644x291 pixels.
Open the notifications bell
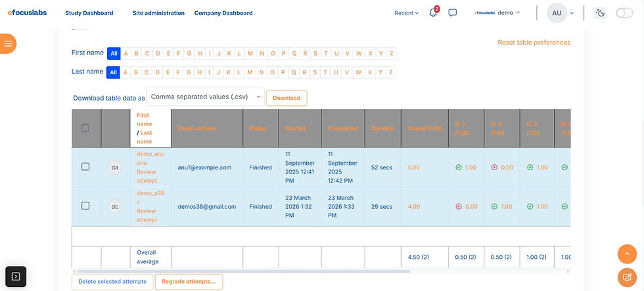(x=433, y=13)
